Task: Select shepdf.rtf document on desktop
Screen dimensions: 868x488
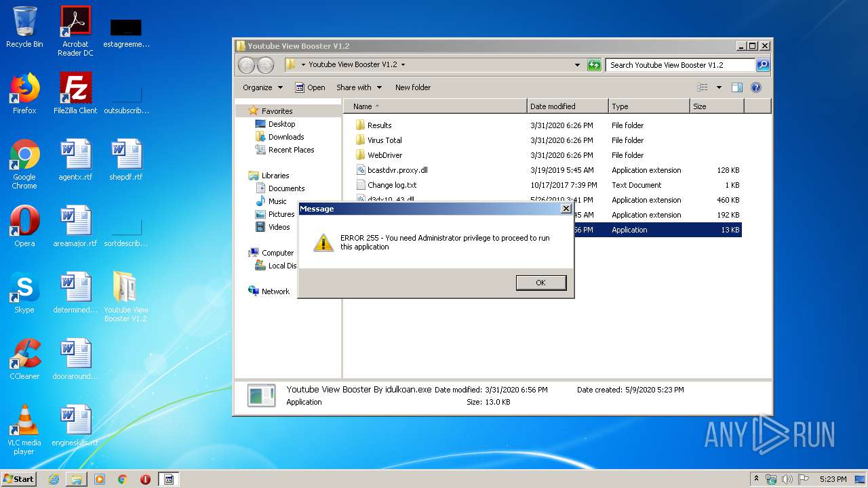Action: click(126, 160)
